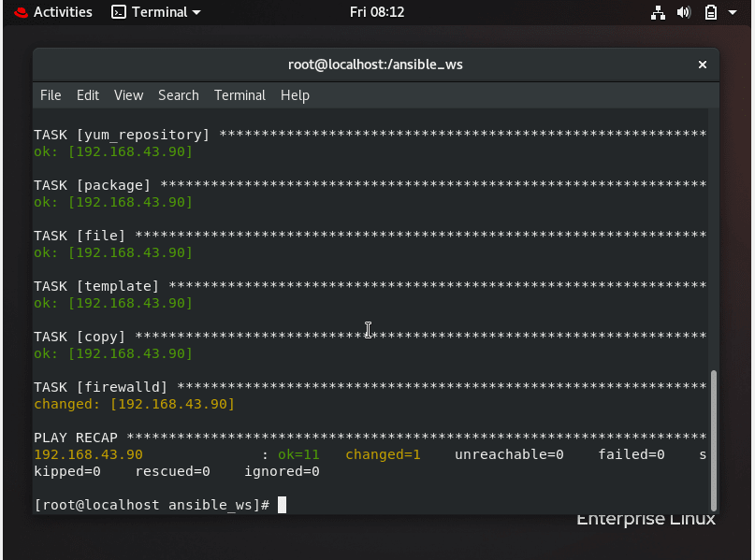
Task: Open the File menu
Action: pyautogui.click(x=51, y=95)
